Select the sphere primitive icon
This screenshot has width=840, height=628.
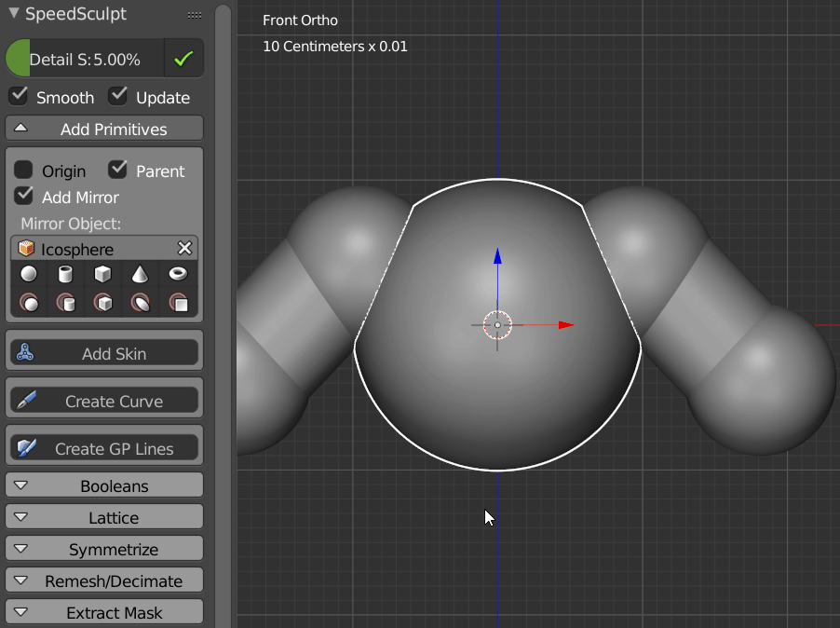pyautogui.click(x=29, y=274)
